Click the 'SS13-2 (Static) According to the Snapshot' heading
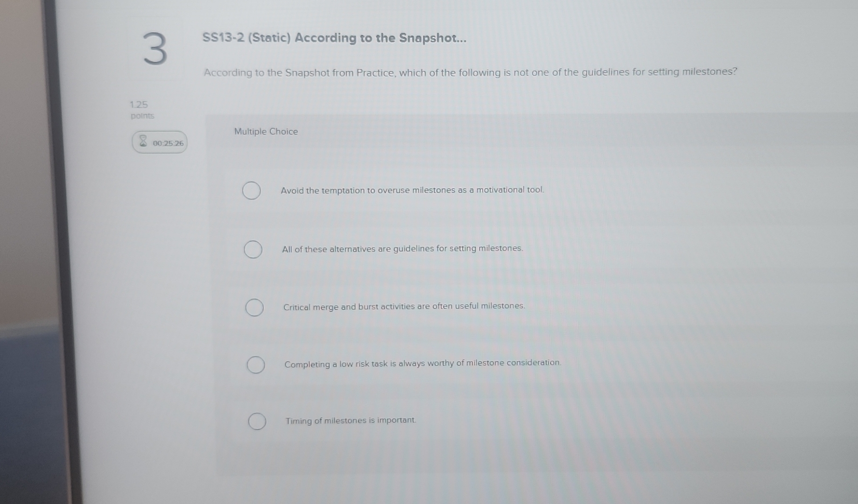858x504 pixels. pos(334,38)
